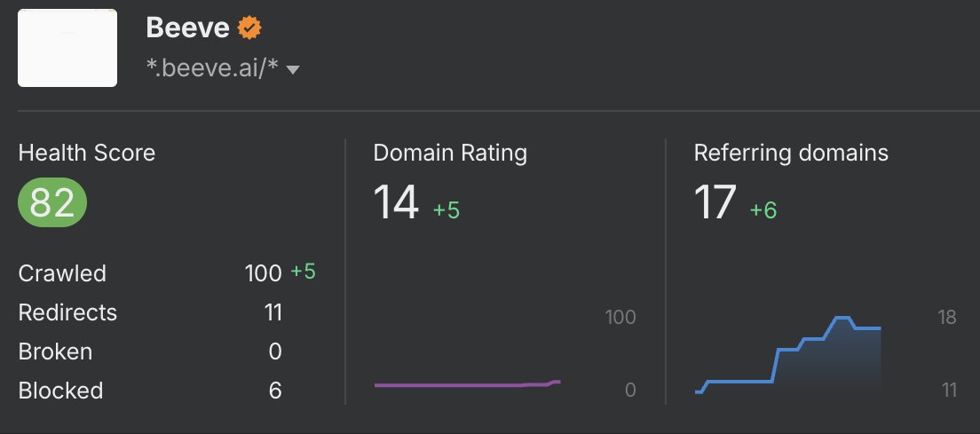Click the 18 axis label on Referring domains chart
This screenshot has width=980, height=434.
point(947,317)
